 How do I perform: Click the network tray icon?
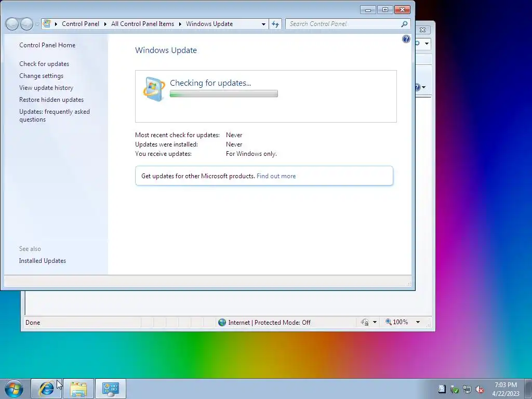[x=467, y=390]
